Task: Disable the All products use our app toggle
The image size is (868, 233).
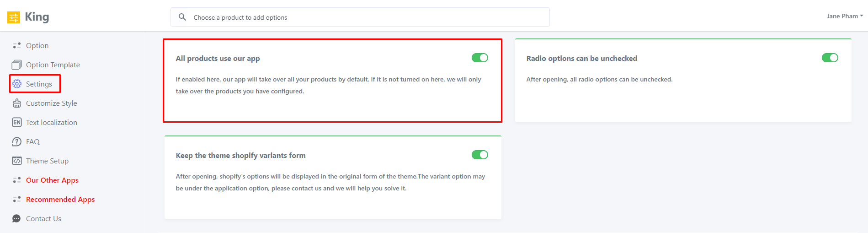Action: tap(480, 58)
